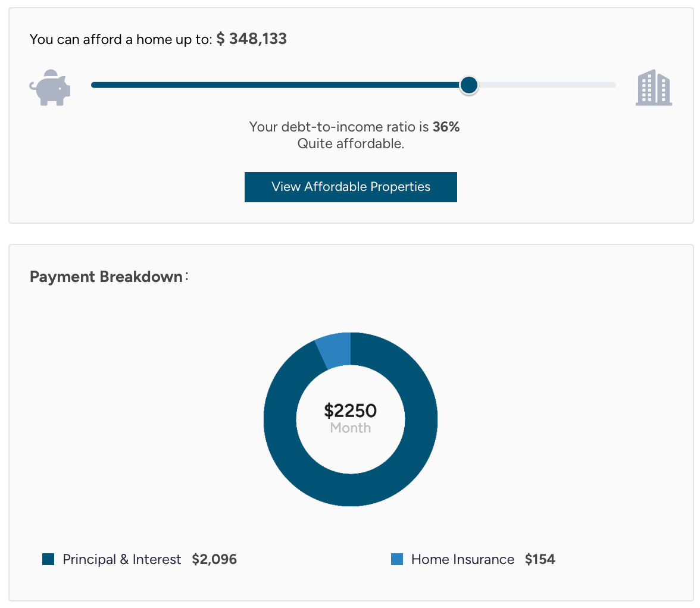
Task: Click the building icon beside the slider
Action: coord(654,88)
